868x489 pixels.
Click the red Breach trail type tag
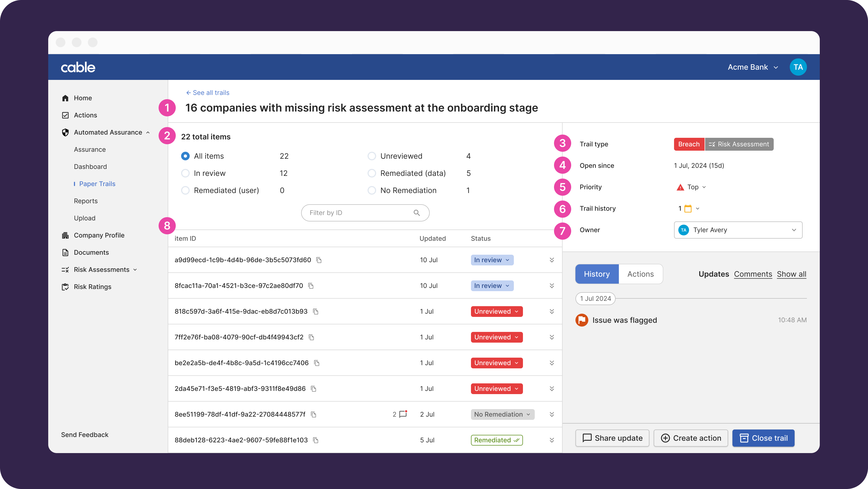tap(689, 144)
